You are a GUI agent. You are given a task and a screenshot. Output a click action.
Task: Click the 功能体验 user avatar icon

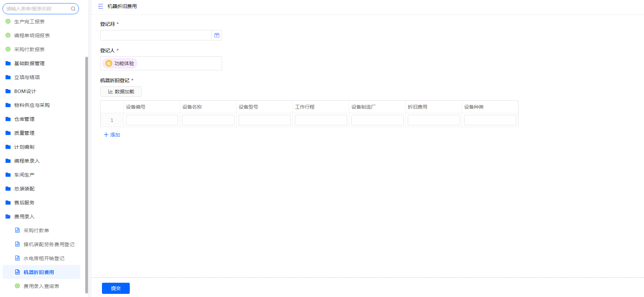click(109, 63)
